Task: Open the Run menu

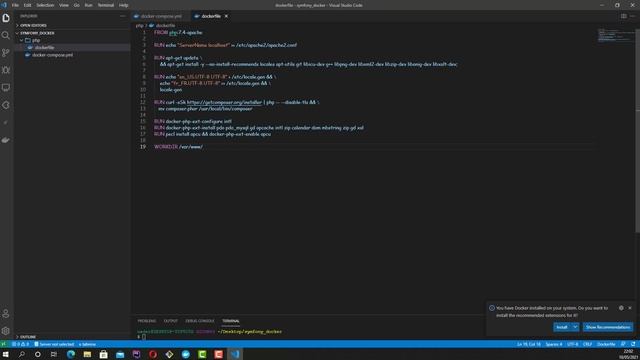Action: (x=88, y=5)
